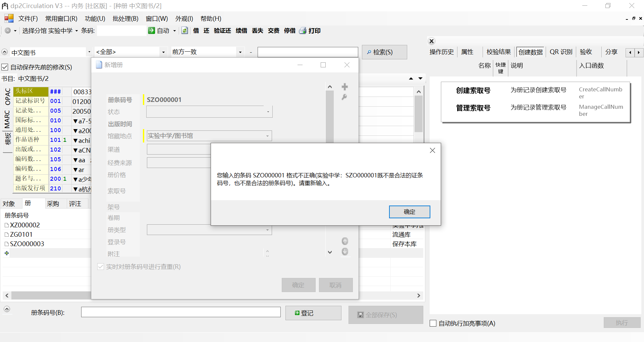
Task: Click the green 自动 arrow icon
Action: tap(152, 31)
